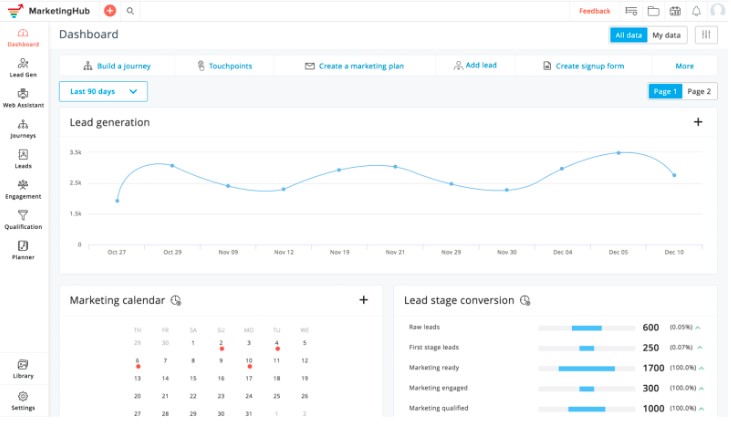Open the calendar icon in top bar
The image size is (731, 429).
coord(675,11)
